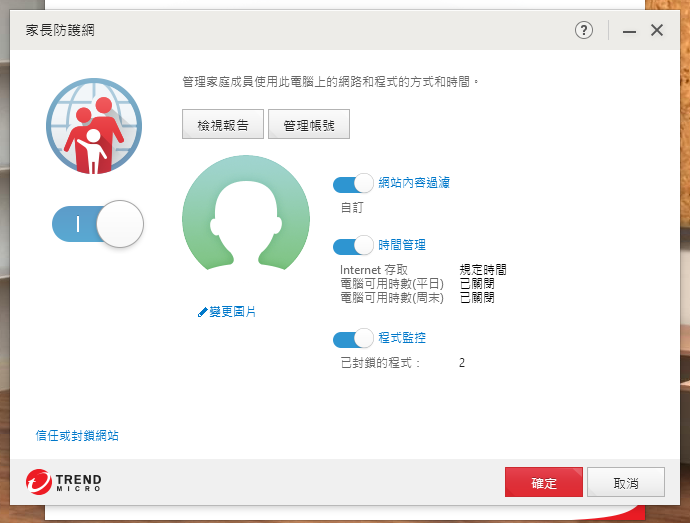Click the 已封鎖的程式 label
The width and height of the screenshot is (690, 523).
(x=380, y=363)
